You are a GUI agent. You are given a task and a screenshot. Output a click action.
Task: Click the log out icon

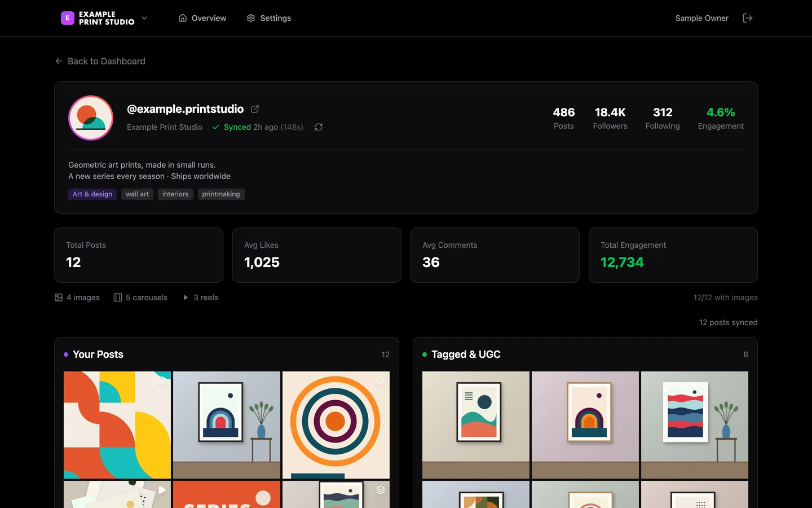tap(748, 18)
